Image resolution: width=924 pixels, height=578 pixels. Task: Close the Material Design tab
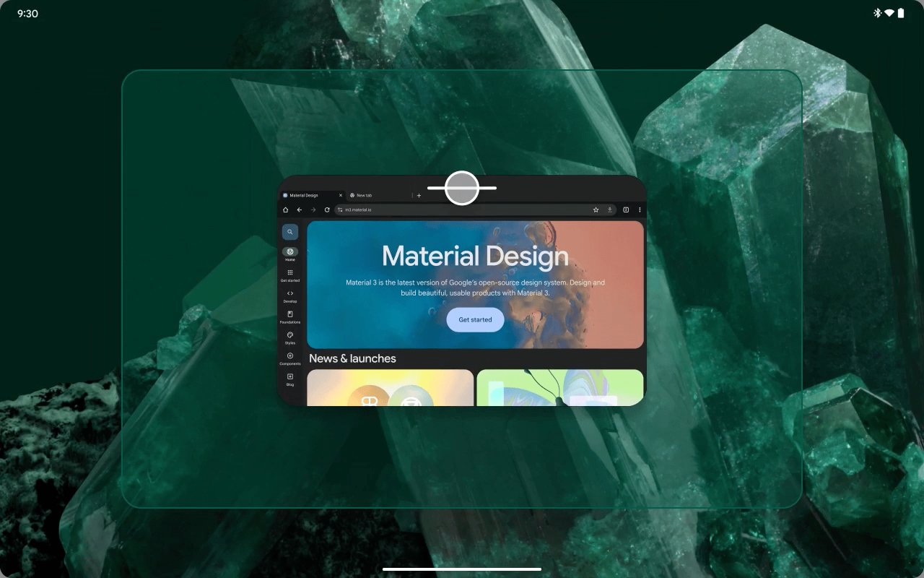pyautogui.click(x=341, y=195)
